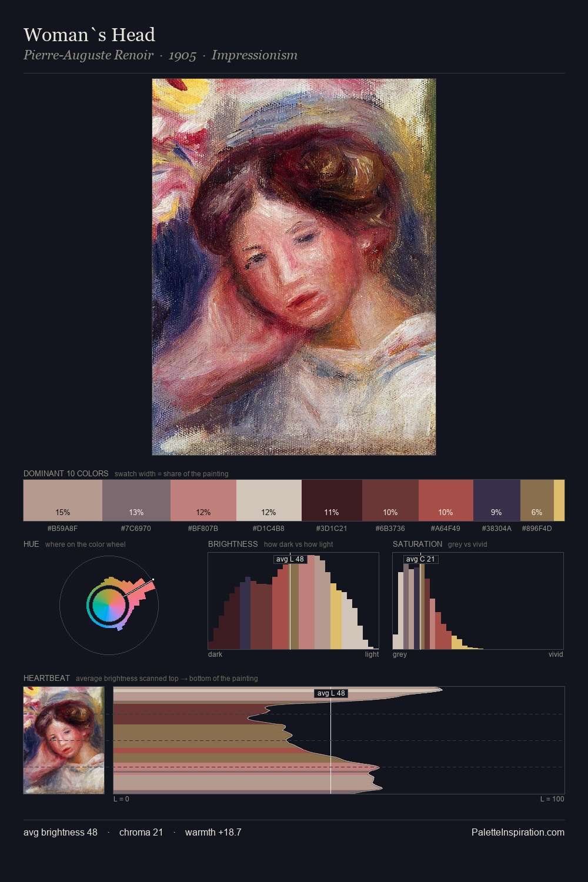
Task: Click hex code '#896F4D' text
Action: point(537,529)
